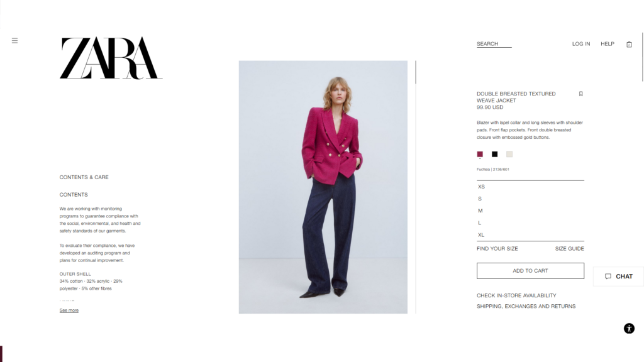This screenshot has height=362, width=644.
Task: Select size XL
Action: tap(530, 235)
